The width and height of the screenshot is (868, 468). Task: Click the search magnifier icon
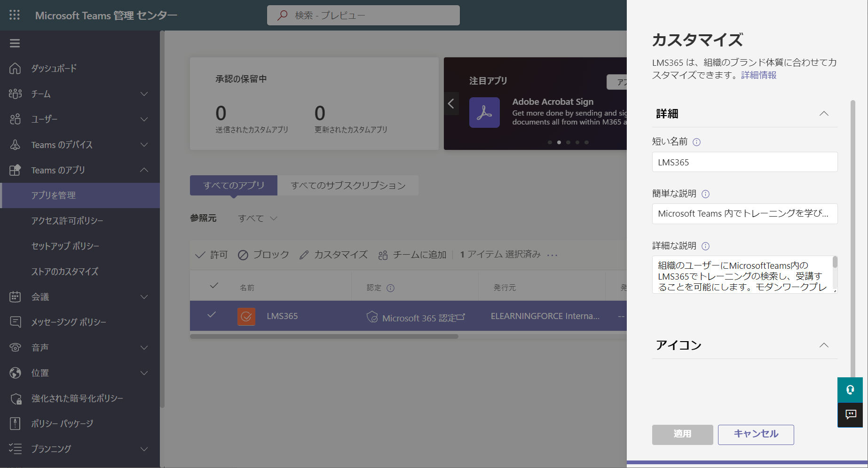click(x=283, y=15)
